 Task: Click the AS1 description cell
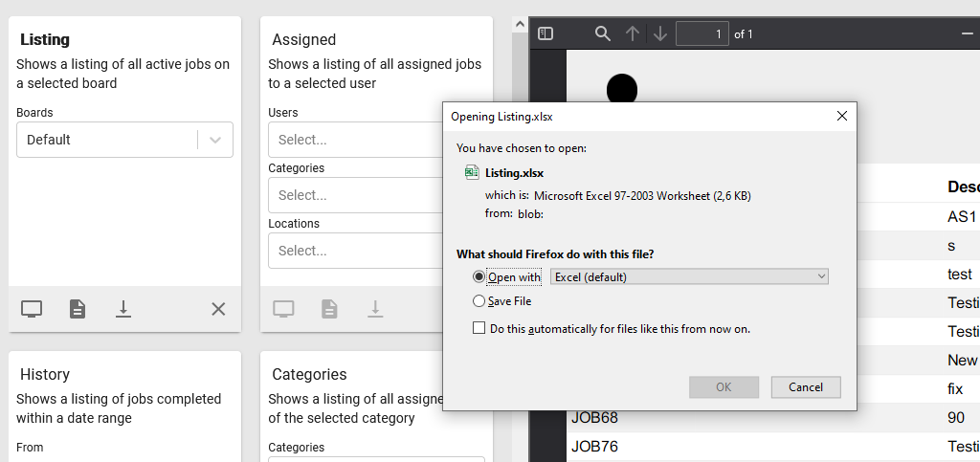tap(962, 216)
